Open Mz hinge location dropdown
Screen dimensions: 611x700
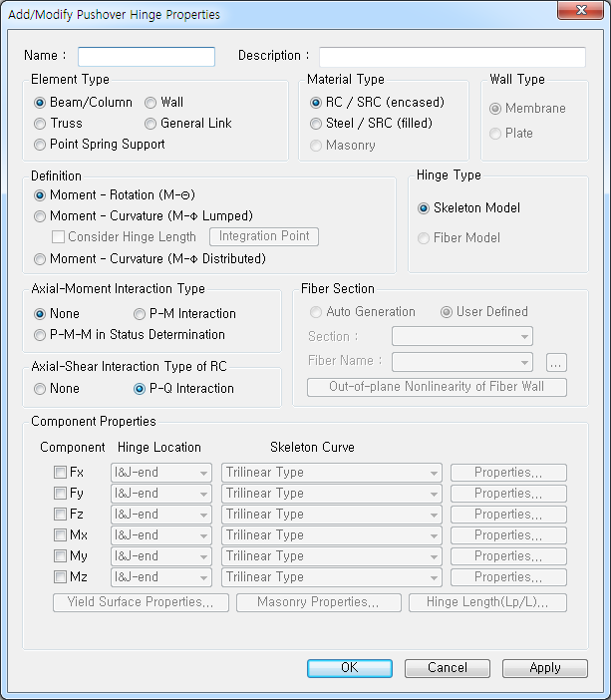point(160,577)
